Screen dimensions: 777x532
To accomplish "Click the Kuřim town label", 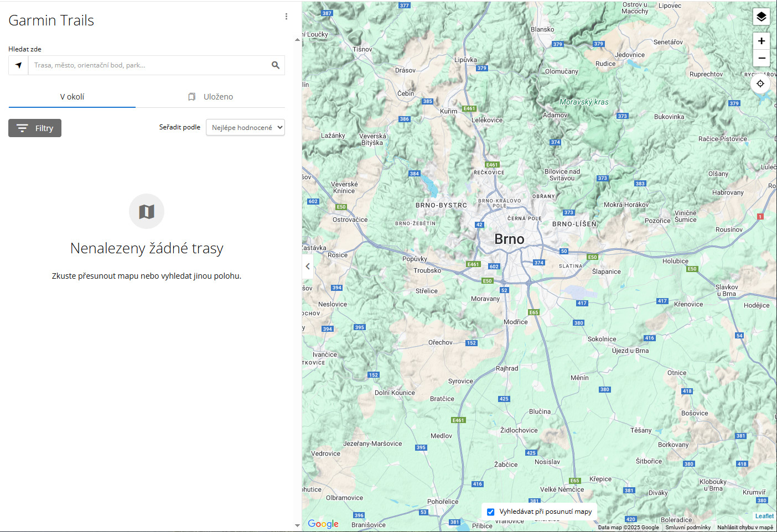I will (448, 111).
